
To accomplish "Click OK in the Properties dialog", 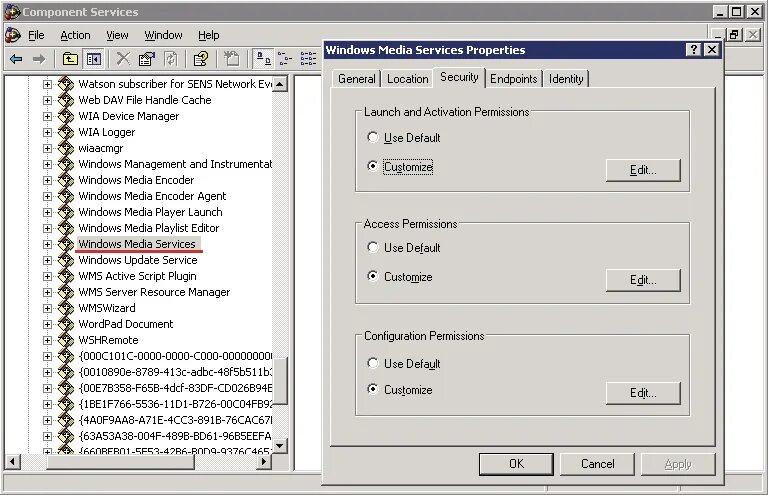I will [x=516, y=464].
